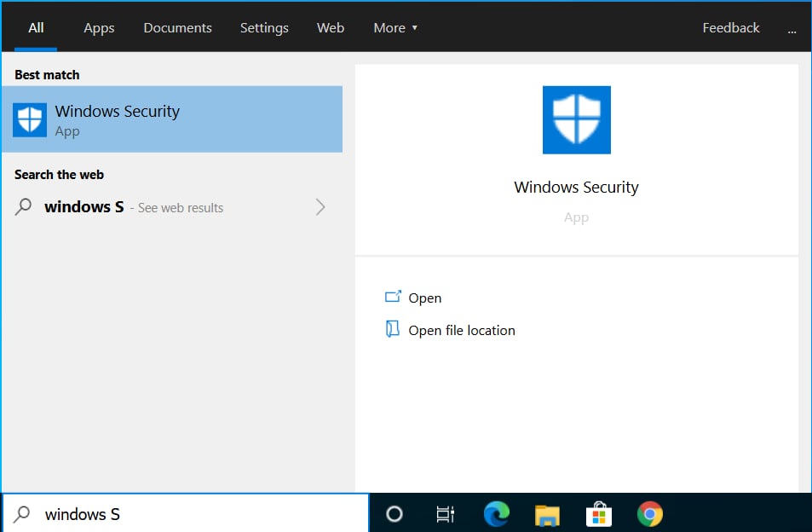Expand web results with the chevron arrow

pyautogui.click(x=320, y=206)
